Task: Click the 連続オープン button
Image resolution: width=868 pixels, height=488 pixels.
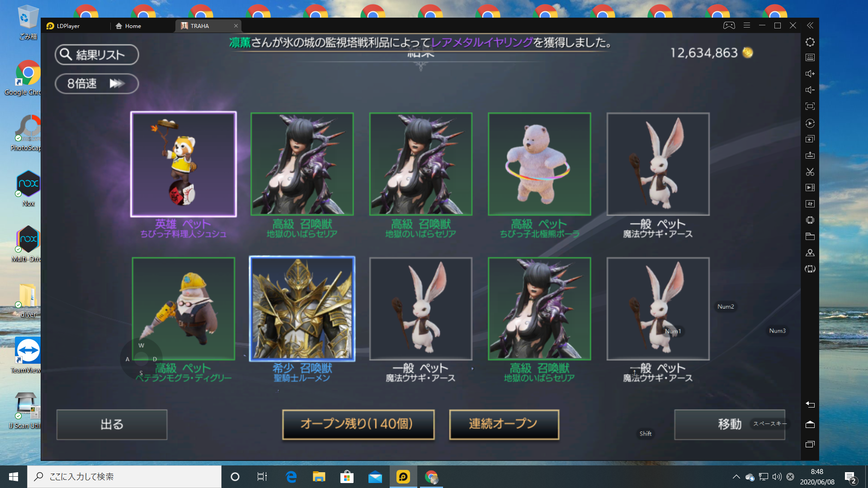Action: 504,424
